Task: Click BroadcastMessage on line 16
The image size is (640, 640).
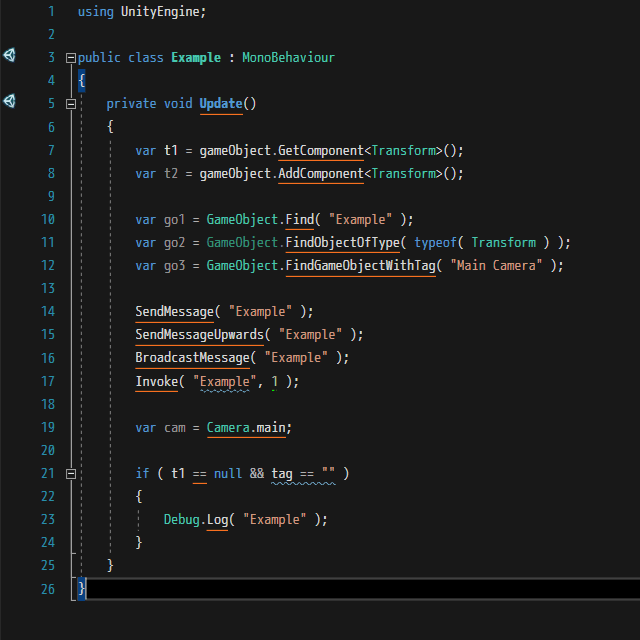Action: (x=192, y=358)
